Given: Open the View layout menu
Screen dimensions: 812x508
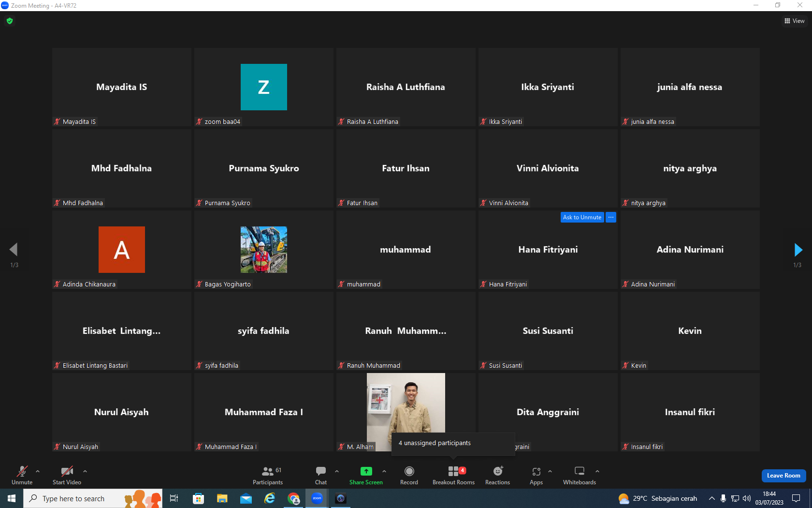Looking at the screenshot, I should pos(794,21).
